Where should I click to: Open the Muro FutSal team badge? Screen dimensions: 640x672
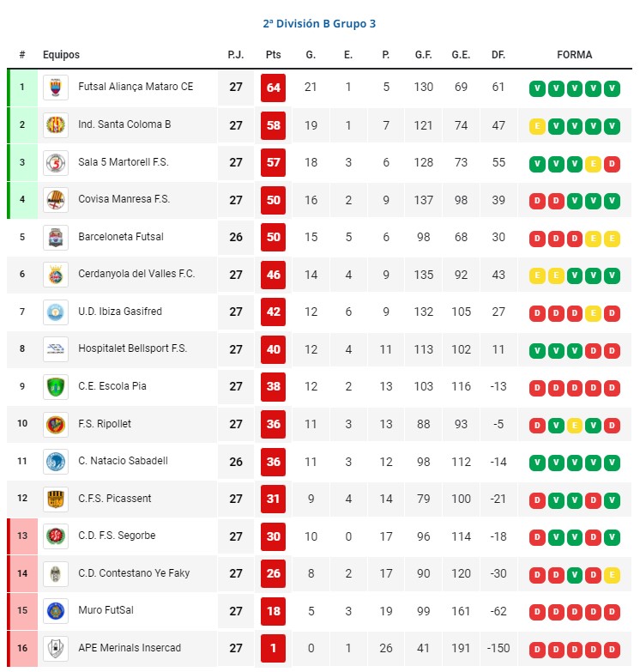click(56, 611)
